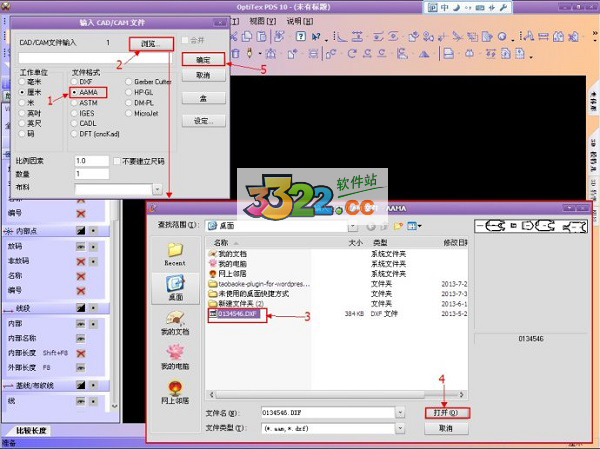Click the scissors cut toolbar icon
The height and width of the screenshot is (449, 600).
pos(233,36)
